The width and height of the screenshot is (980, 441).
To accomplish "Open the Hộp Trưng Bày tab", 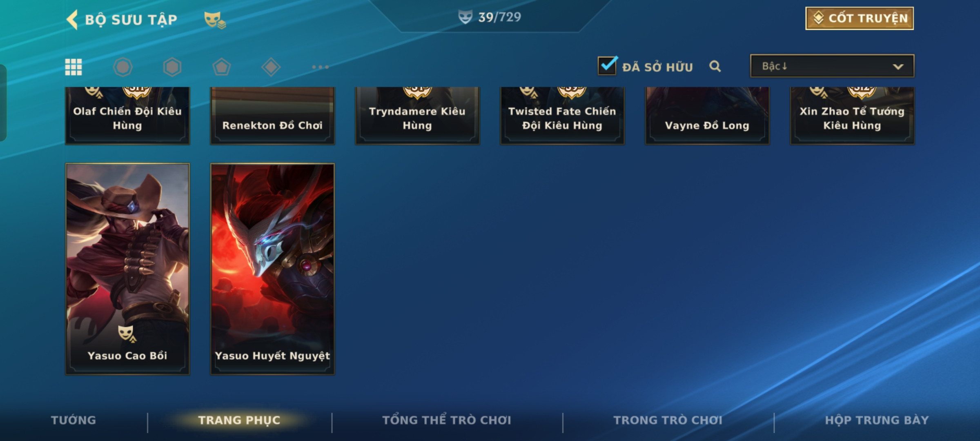I will 877,420.
